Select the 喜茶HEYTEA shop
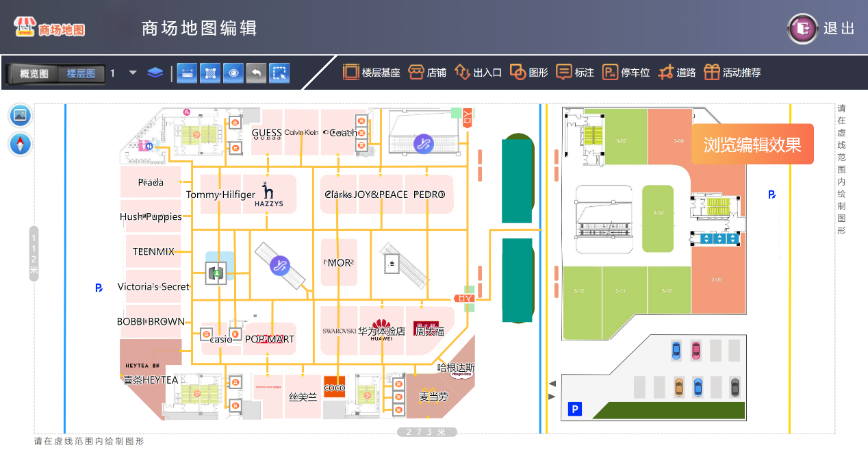The width and height of the screenshot is (868, 450). tap(151, 380)
